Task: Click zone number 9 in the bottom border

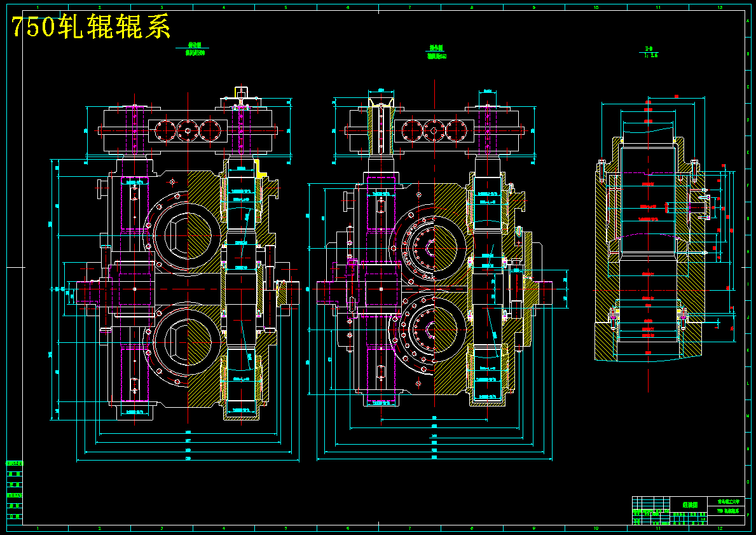Action: click(x=533, y=529)
